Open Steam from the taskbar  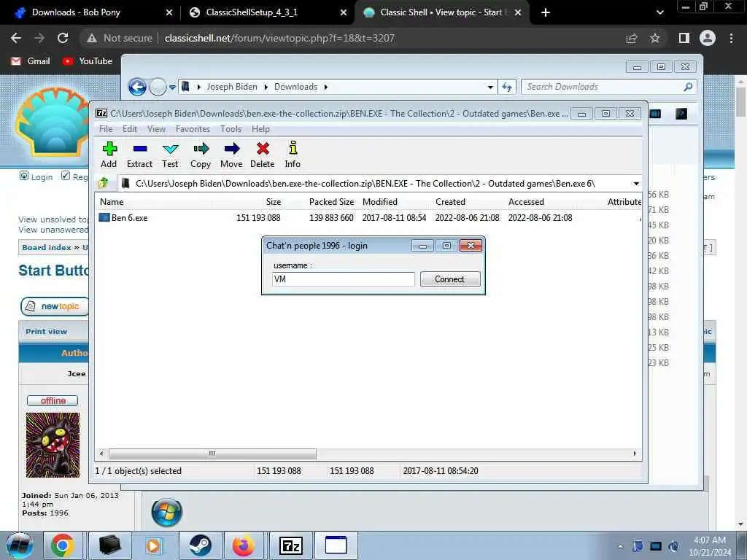coord(200,545)
